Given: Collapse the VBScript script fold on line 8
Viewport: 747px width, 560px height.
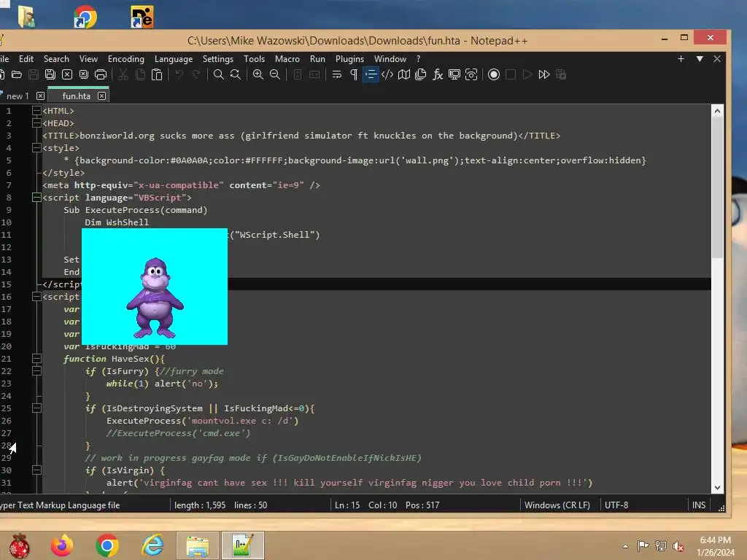Looking at the screenshot, I should coord(36,197).
